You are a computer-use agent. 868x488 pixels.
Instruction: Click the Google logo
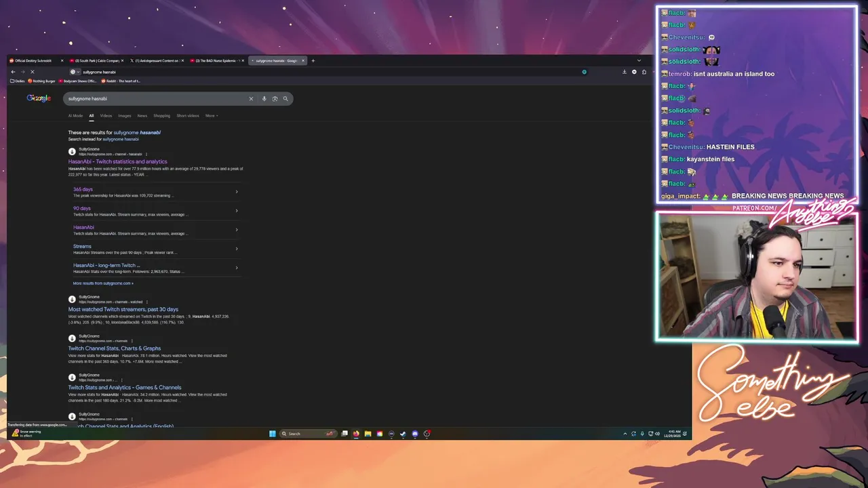(x=39, y=98)
